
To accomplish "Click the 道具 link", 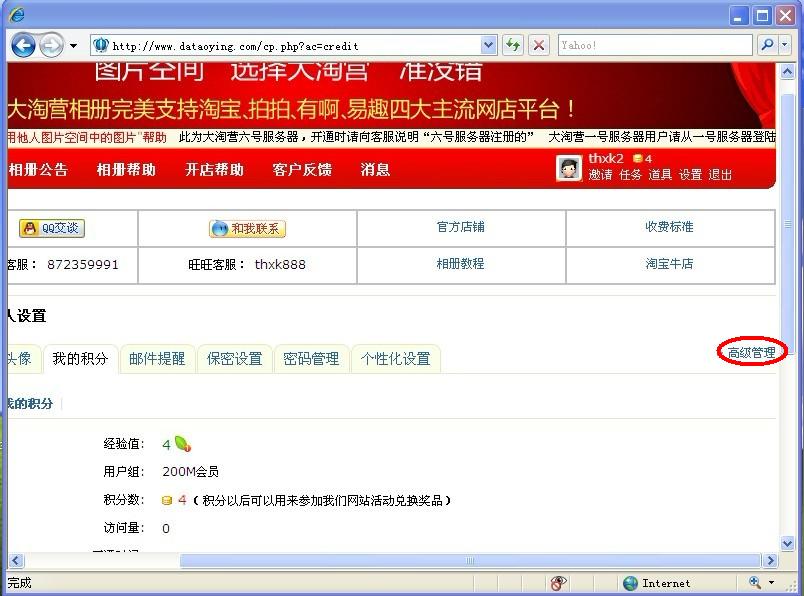I will pyautogui.click(x=660, y=175).
